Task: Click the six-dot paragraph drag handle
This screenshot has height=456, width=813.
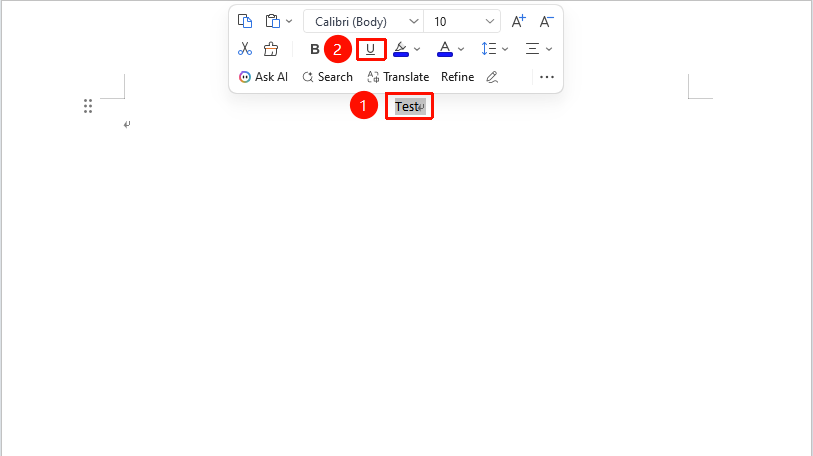Action: [88, 106]
